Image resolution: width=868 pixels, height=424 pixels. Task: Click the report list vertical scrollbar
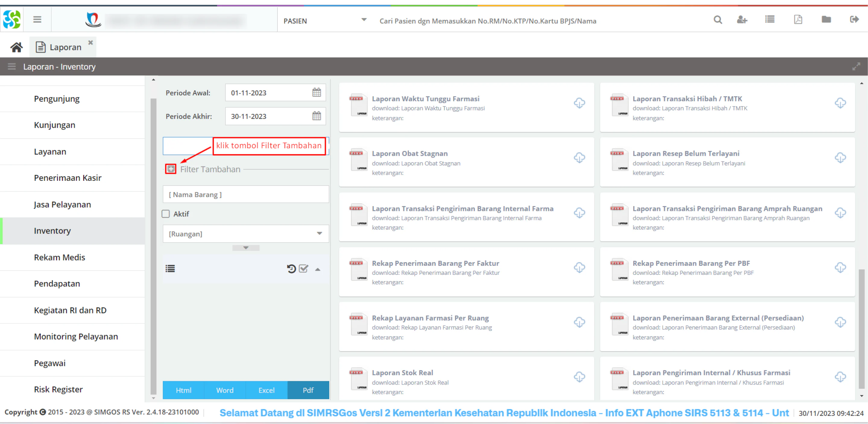pyautogui.click(x=861, y=328)
